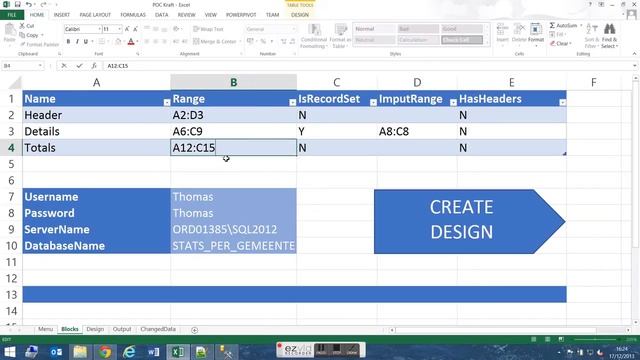Redo with the quick access arrow

42,4
